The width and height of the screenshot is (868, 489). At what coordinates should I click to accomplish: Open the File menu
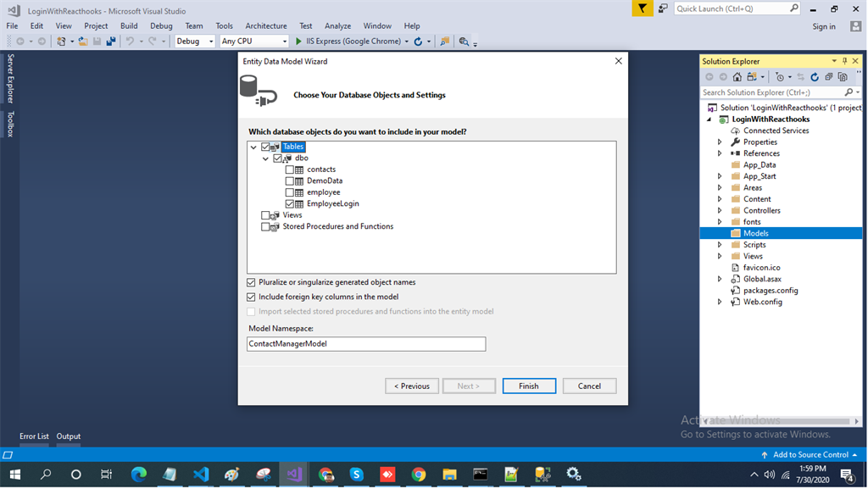coord(12,26)
